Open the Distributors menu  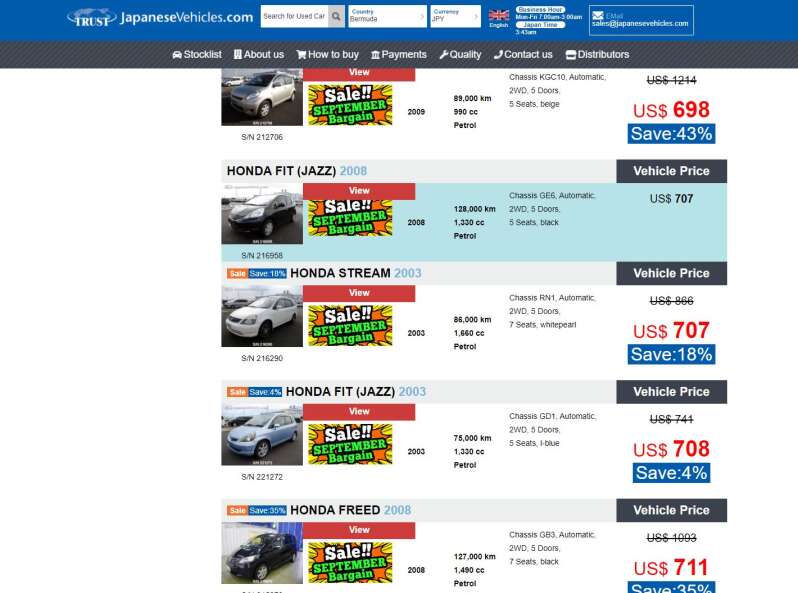[597, 54]
